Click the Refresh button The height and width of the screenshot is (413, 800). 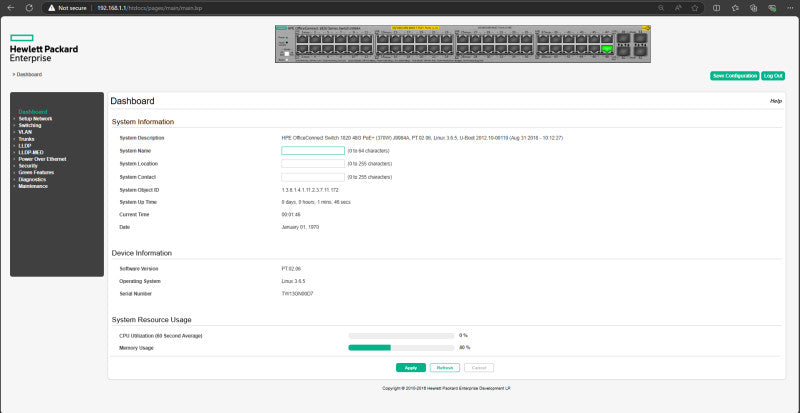tap(445, 368)
